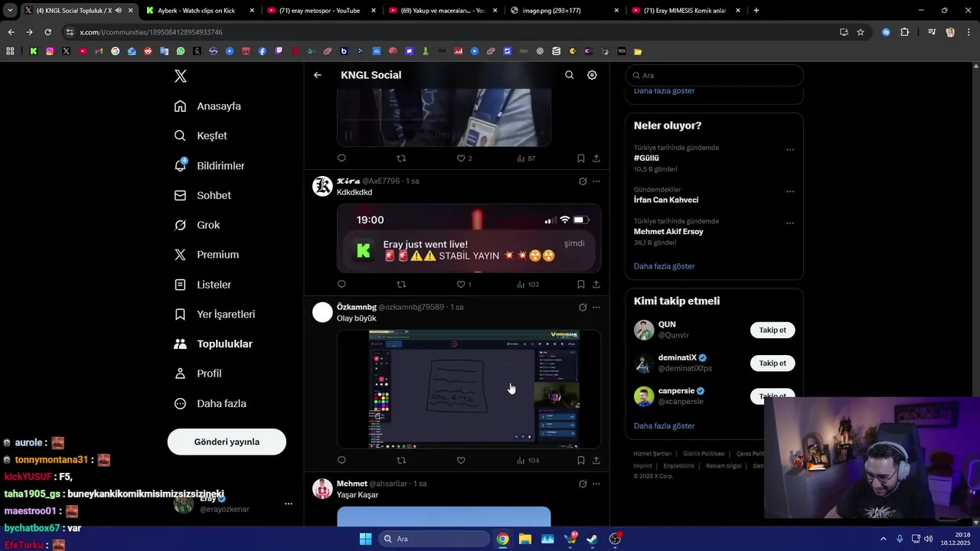Follow deminatiX with Takip et

tap(773, 363)
